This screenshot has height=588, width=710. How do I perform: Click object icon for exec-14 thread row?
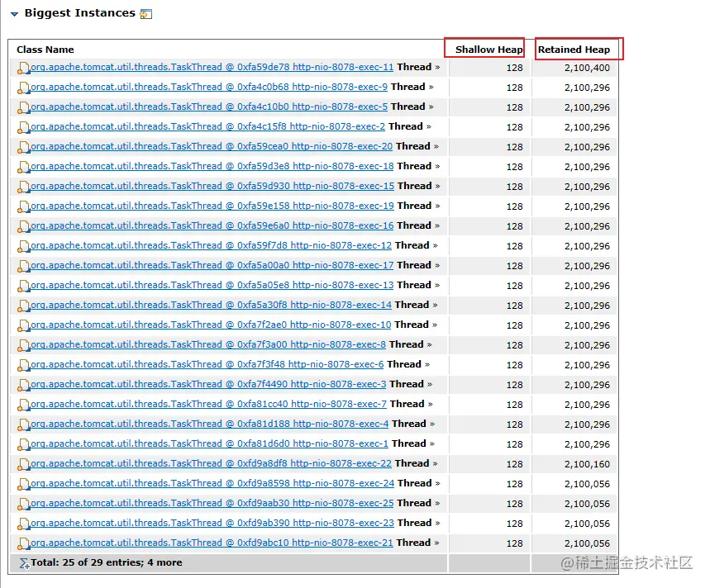tap(23, 306)
